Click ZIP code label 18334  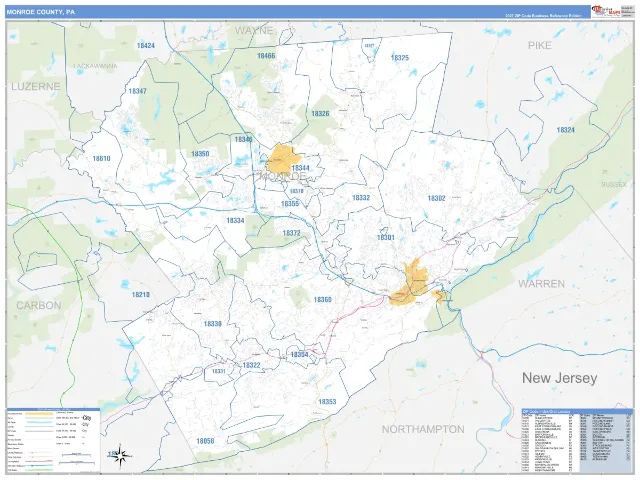236,220
